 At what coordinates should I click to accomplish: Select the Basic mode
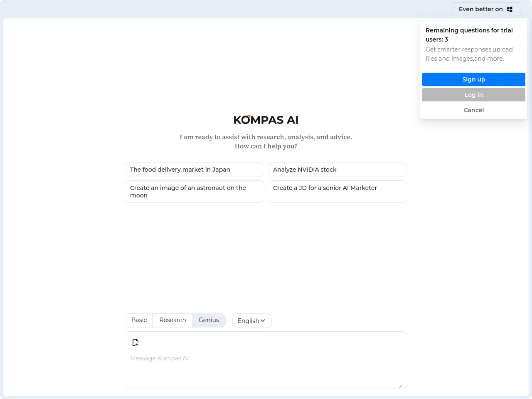point(139,320)
